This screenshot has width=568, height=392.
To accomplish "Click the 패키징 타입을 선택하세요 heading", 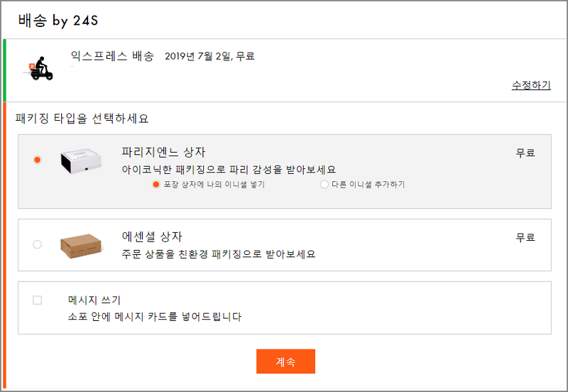I will (x=82, y=119).
